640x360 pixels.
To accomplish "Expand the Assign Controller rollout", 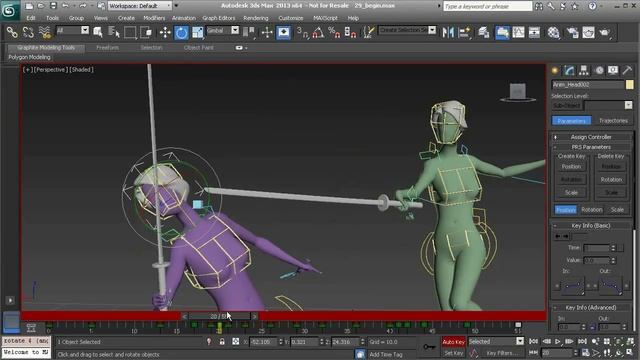I will [591, 137].
